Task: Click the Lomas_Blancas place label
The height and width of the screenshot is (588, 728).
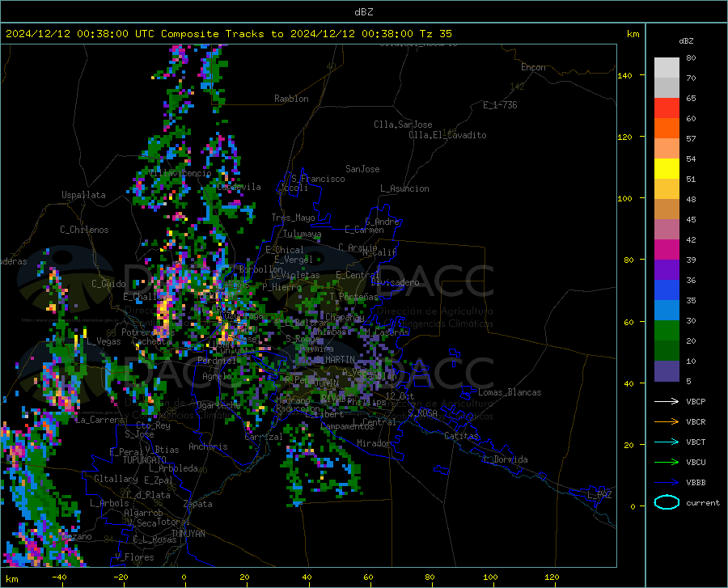Action: [x=510, y=392]
